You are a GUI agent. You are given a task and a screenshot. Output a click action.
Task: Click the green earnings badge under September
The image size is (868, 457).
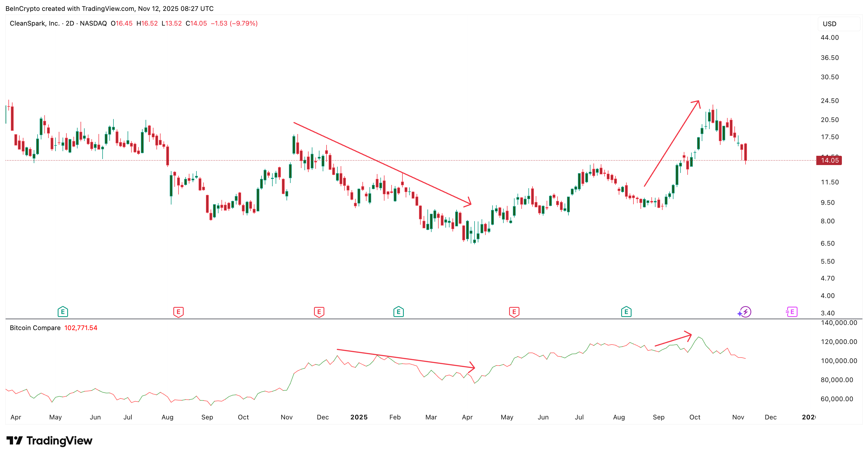tap(626, 312)
